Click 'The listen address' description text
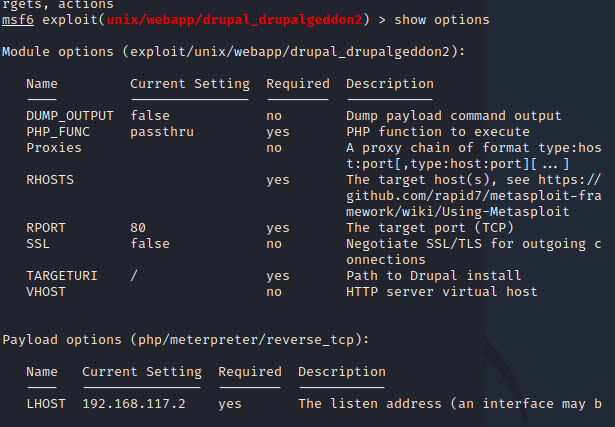The image size is (615, 427). click(x=370, y=404)
